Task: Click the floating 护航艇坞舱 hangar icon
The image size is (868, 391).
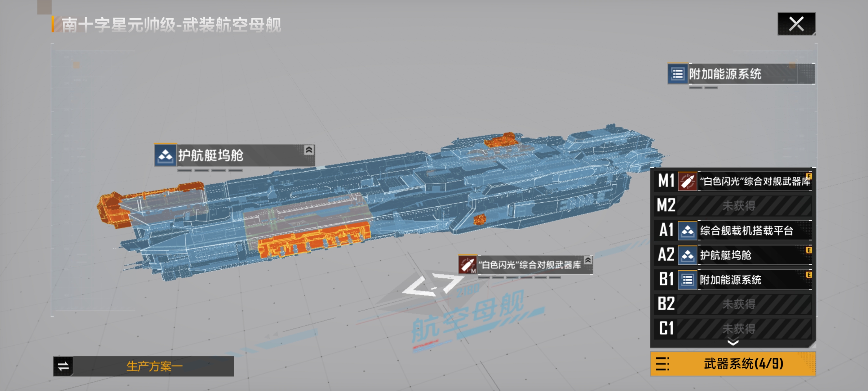Action: pos(165,155)
